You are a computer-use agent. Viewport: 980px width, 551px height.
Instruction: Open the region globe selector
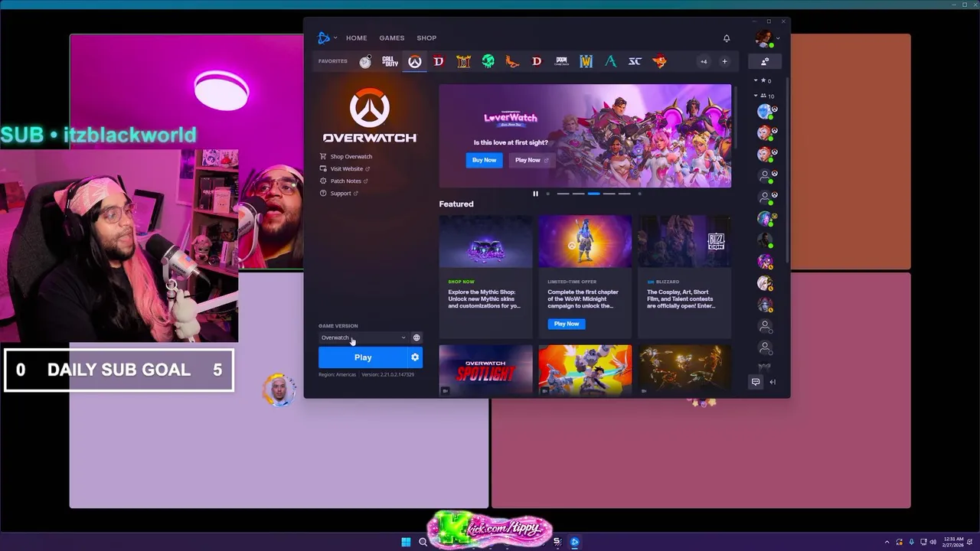(x=416, y=337)
